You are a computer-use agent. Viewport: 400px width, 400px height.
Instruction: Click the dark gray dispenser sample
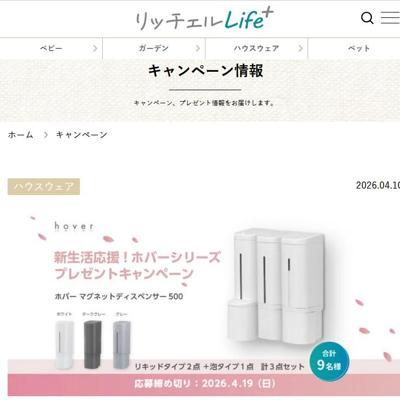pos(93,344)
